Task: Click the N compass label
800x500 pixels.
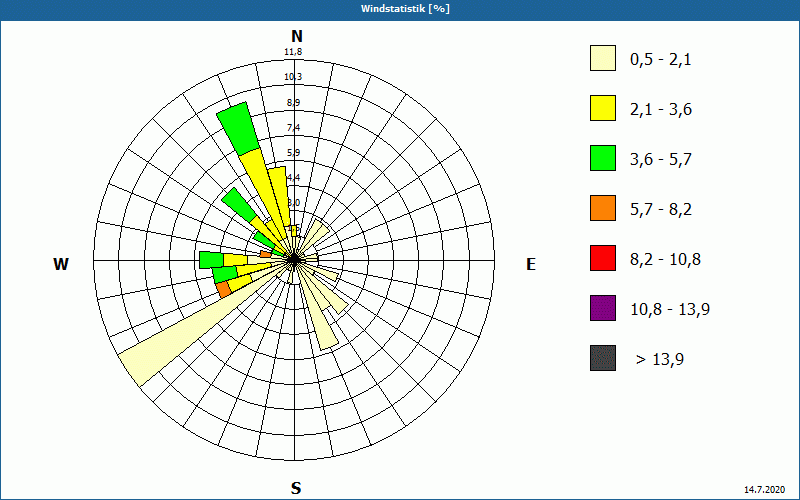Action: [x=297, y=36]
